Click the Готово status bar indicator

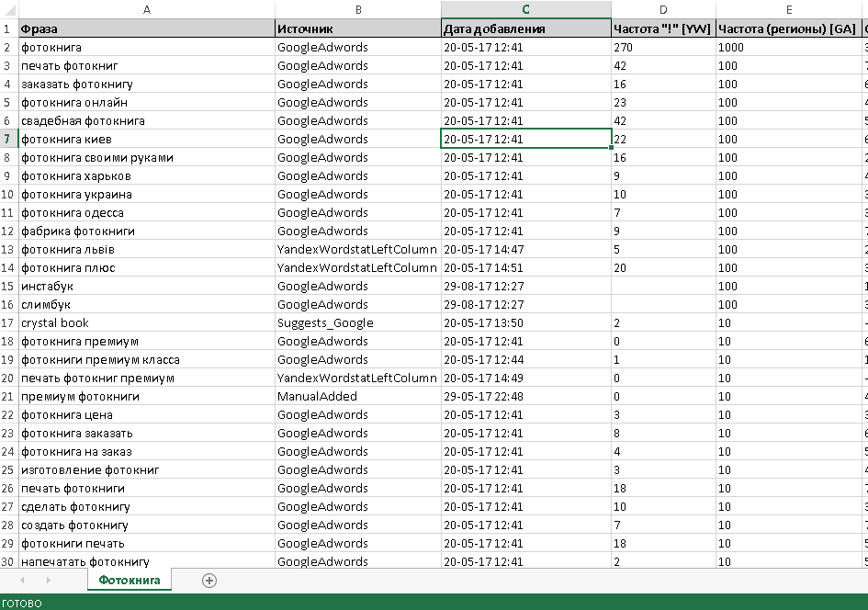point(22,604)
